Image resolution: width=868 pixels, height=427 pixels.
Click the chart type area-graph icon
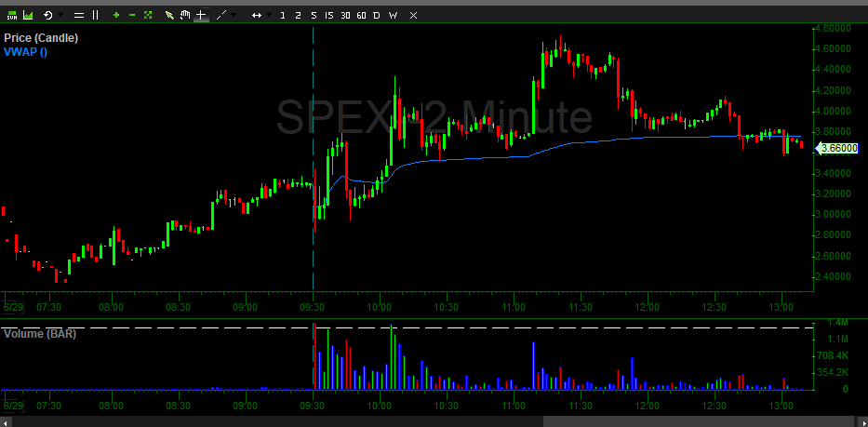coord(28,16)
